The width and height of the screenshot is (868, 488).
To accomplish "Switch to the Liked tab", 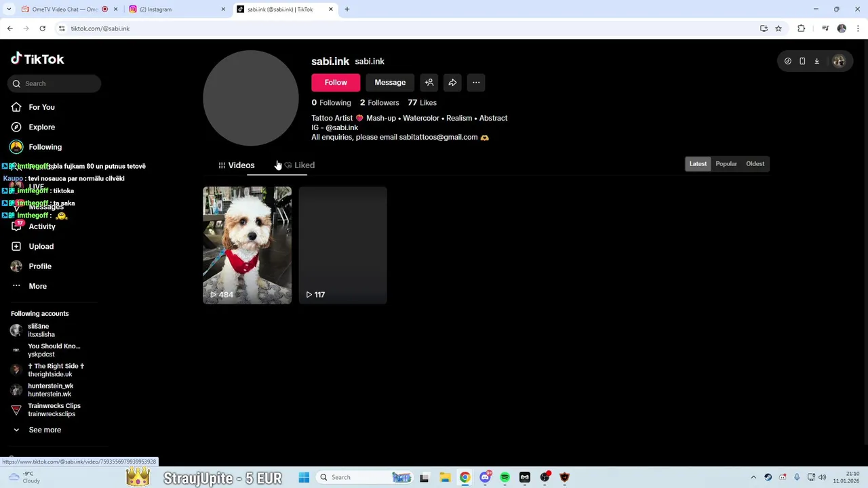I will coord(299,165).
